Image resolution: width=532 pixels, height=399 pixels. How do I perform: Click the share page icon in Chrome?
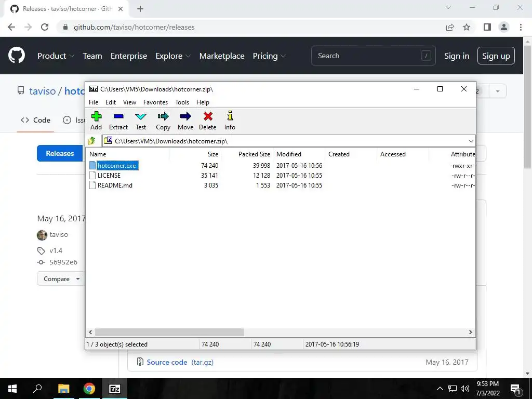coord(450,27)
